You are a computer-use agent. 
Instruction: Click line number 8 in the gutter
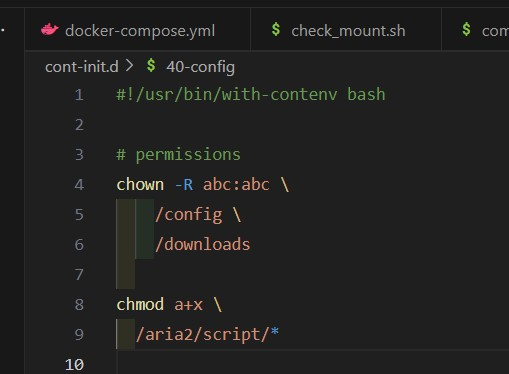pyautogui.click(x=79, y=305)
